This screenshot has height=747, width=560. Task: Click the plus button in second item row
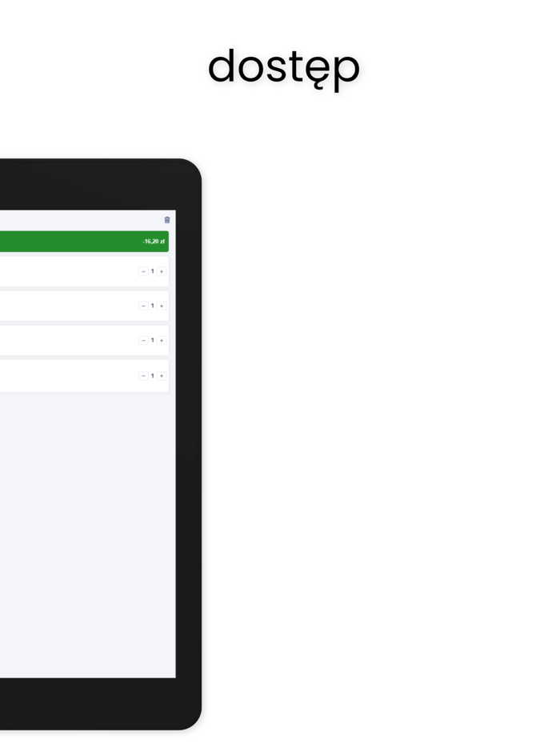click(x=162, y=306)
